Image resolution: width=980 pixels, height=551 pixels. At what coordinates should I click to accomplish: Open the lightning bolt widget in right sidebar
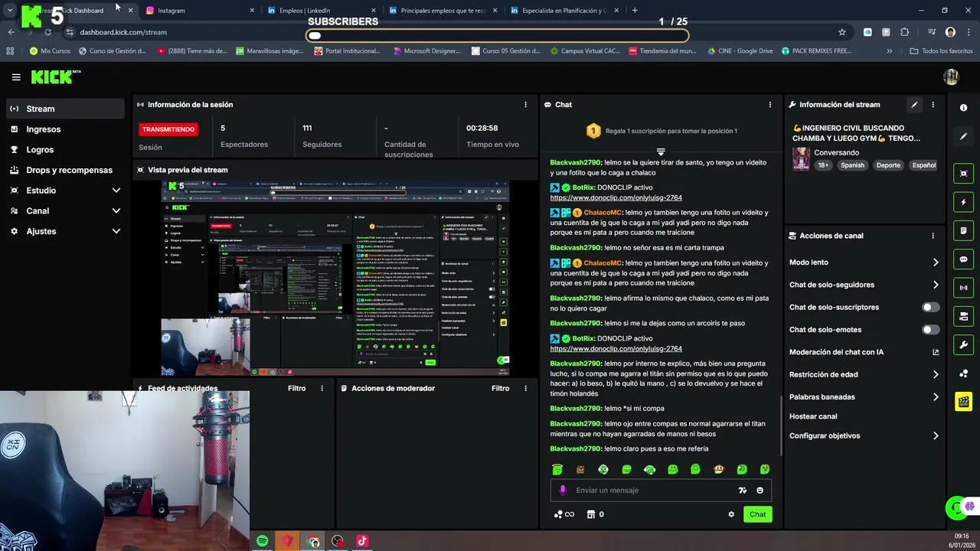[x=963, y=202]
